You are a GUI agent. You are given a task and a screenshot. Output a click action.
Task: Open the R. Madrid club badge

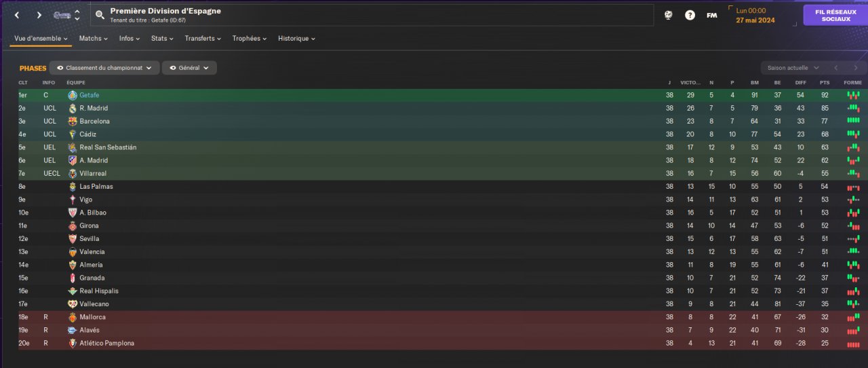coord(73,109)
